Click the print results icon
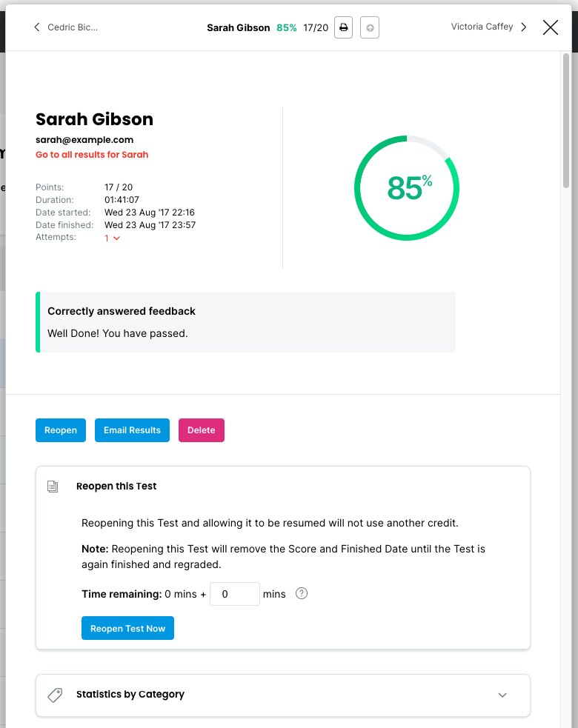 343,27
